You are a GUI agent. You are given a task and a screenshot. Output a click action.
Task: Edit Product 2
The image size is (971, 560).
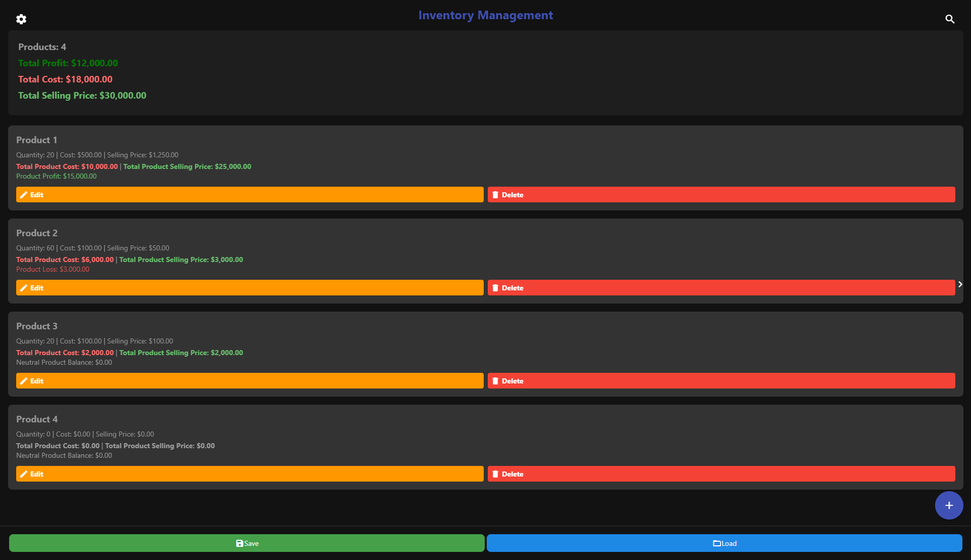pos(250,288)
